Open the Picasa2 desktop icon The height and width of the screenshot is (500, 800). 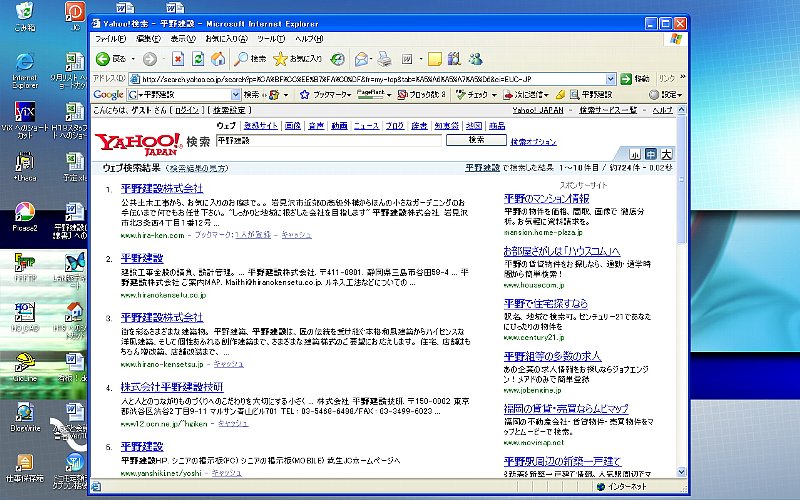[24, 216]
